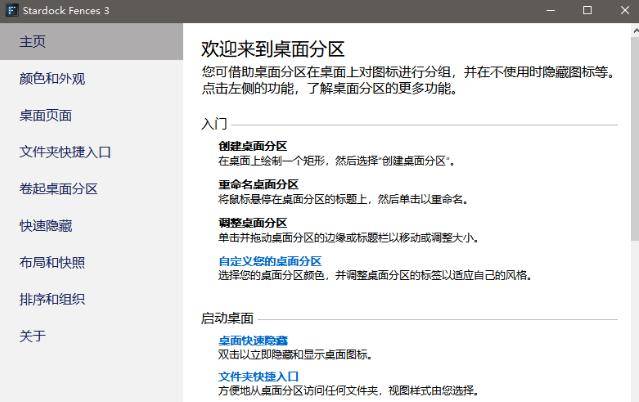The image size is (639, 402).
Task: Click the Stardock Fences app icon in title bar
Action: pyautogui.click(x=12, y=10)
